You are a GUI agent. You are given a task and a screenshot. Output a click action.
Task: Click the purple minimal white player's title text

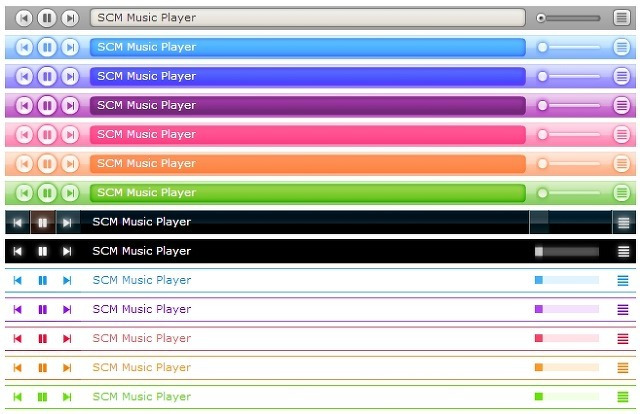pyautogui.click(x=142, y=309)
